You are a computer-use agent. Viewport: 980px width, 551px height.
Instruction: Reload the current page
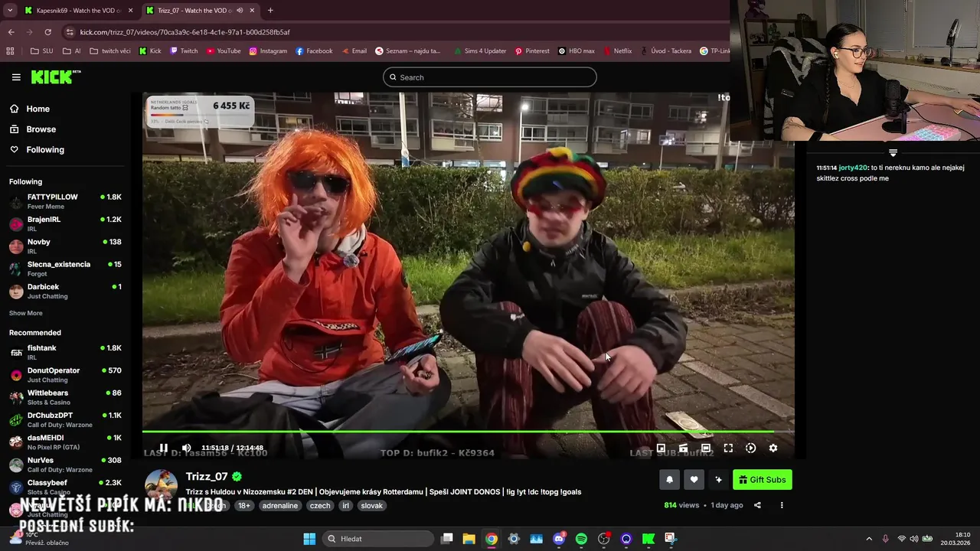47,32
